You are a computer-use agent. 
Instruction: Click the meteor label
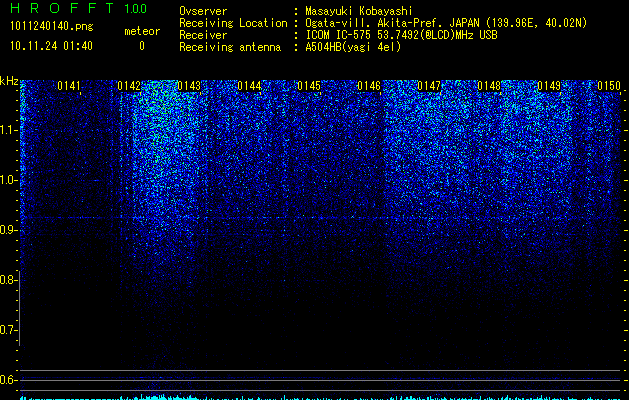point(142,31)
